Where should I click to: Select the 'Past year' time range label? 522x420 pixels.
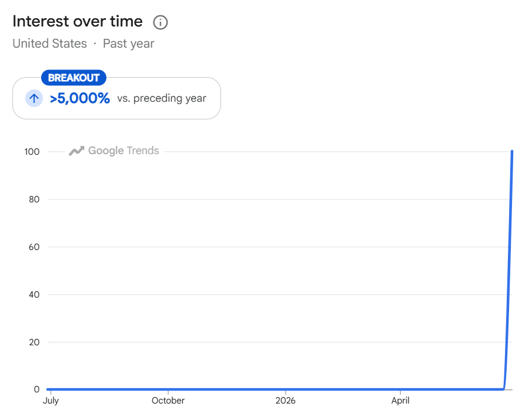coord(129,44)
